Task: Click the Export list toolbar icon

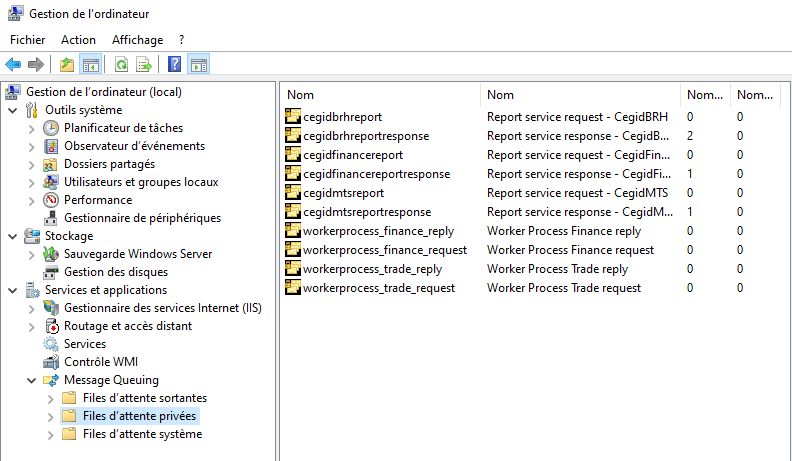Action: click(144, 65)
